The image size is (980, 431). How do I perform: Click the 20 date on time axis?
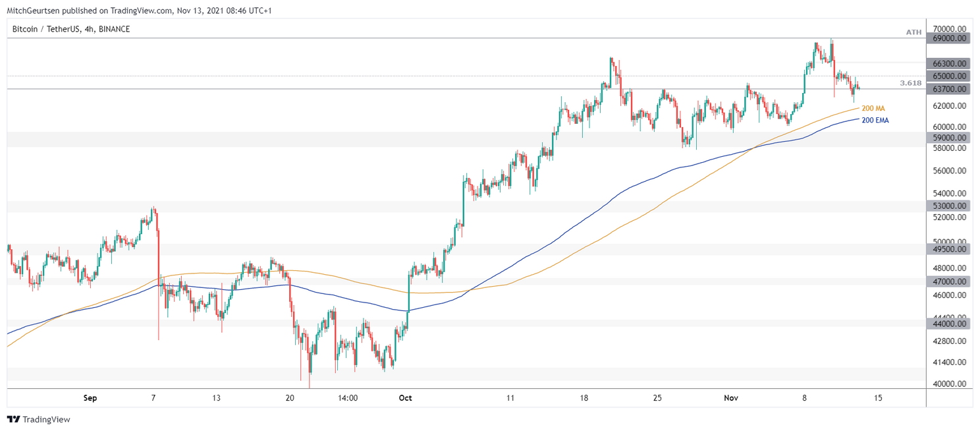290,398
